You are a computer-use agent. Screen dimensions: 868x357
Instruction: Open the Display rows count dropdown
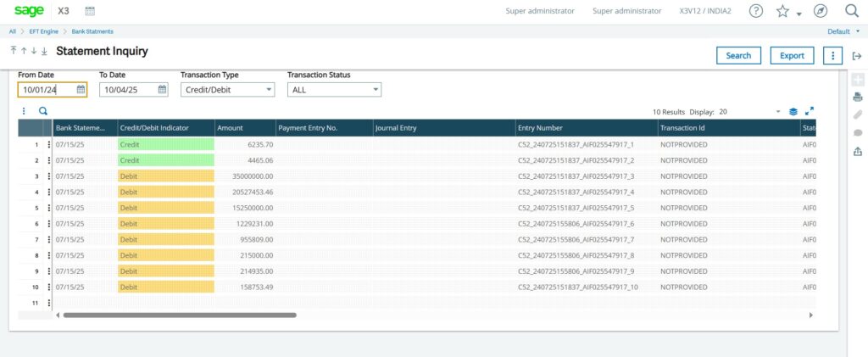point(777,112)
